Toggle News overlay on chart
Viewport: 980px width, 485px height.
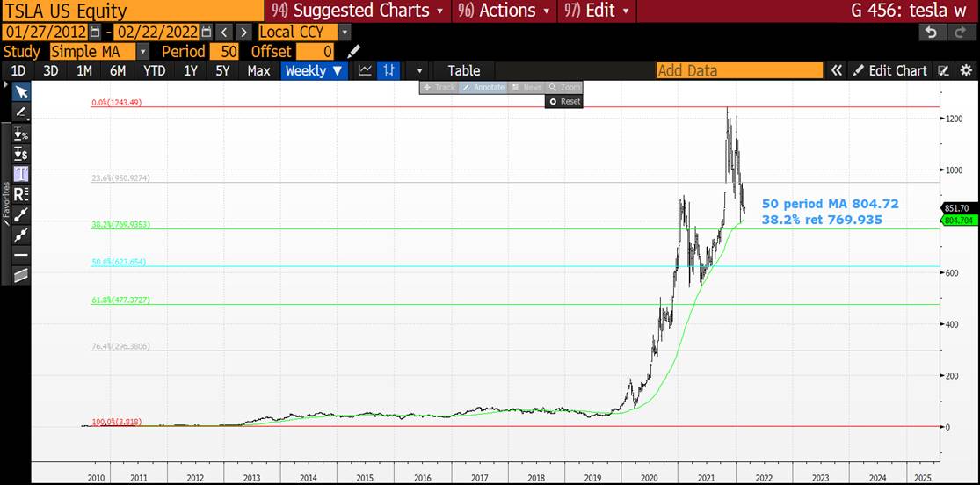pyautogui.click(x=526, y=87)
